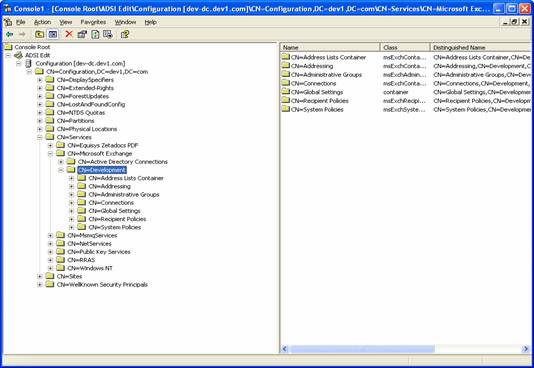534x368 pixels.
Task: Open the Favorites menu
Action: (93, 22)
